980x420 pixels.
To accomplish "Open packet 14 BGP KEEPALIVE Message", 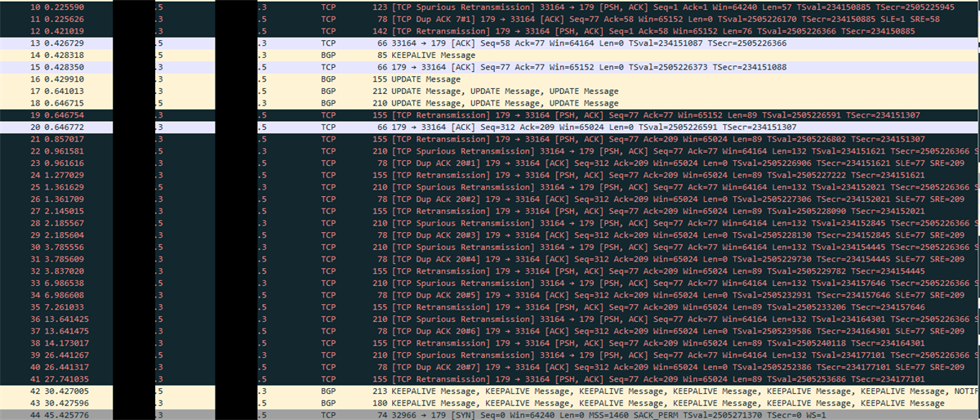I will [490, 56].
